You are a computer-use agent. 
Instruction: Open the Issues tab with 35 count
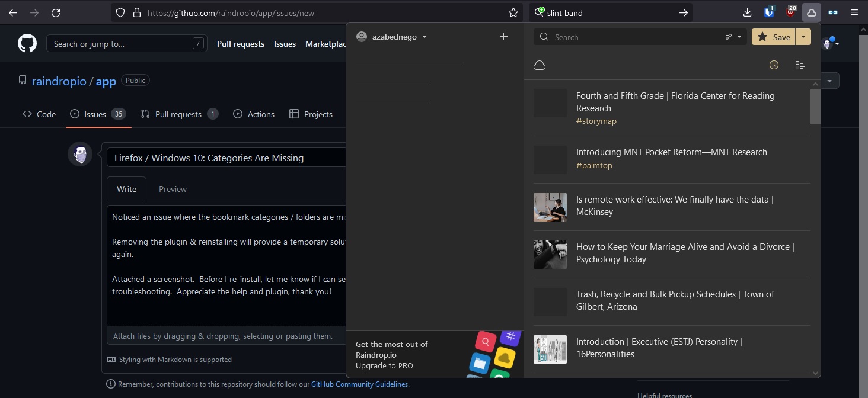[98, 114]
